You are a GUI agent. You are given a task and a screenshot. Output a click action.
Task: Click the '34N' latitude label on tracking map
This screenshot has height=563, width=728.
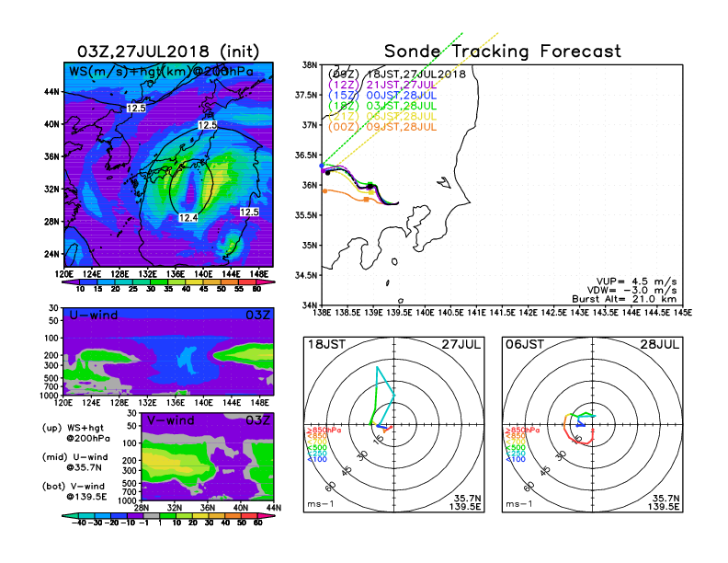(310, 305)
